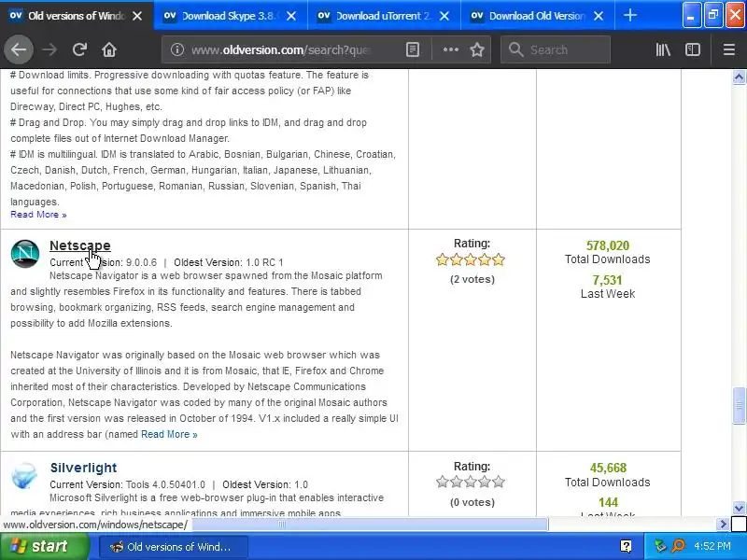Image resolution: width=747 pixels, height=560 pixels.
Task: Show site information icon in address bar
Action: tap(177, 49)
